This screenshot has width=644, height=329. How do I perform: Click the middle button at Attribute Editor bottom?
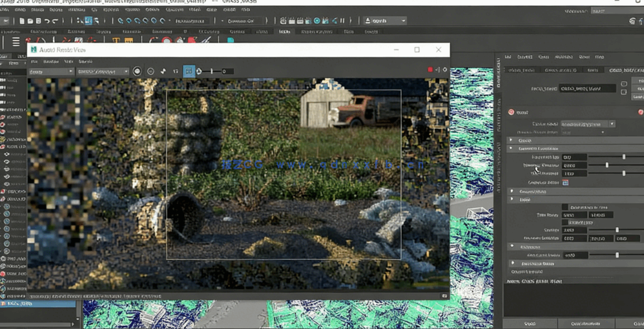point(585,323)
